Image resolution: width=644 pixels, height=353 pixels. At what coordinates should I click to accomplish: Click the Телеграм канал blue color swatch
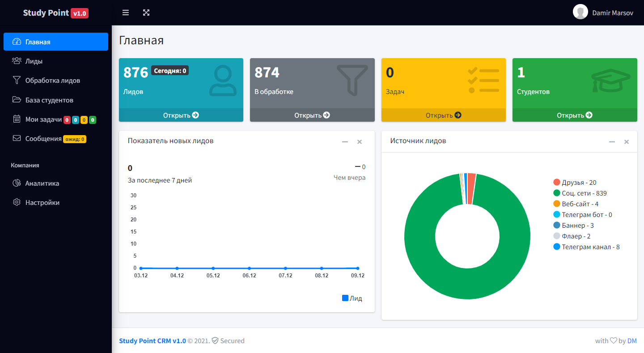557,247
